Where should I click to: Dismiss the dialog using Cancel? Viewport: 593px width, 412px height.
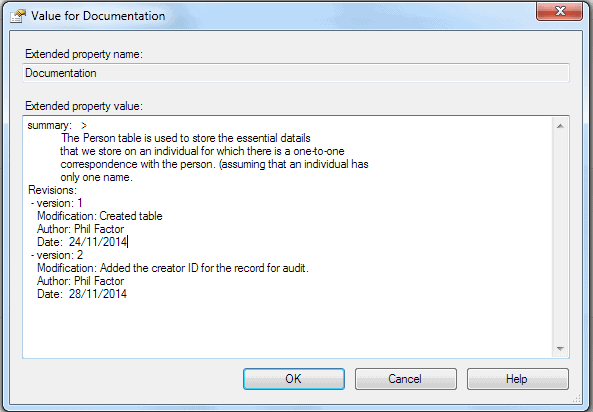pyautogui.click(x=406, y=379)
